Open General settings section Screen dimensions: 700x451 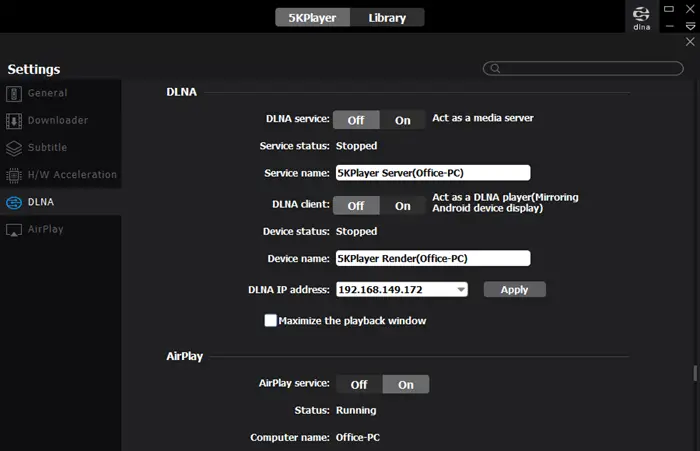click(x=61, y=94)
